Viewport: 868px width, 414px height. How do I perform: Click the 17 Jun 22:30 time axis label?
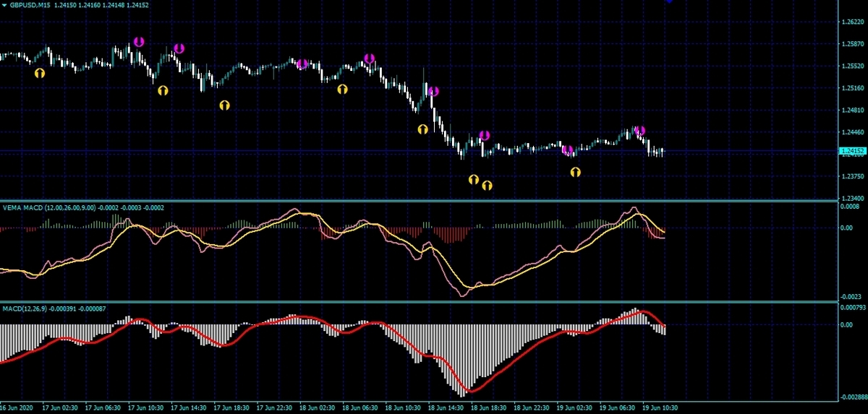pos(276,409)
